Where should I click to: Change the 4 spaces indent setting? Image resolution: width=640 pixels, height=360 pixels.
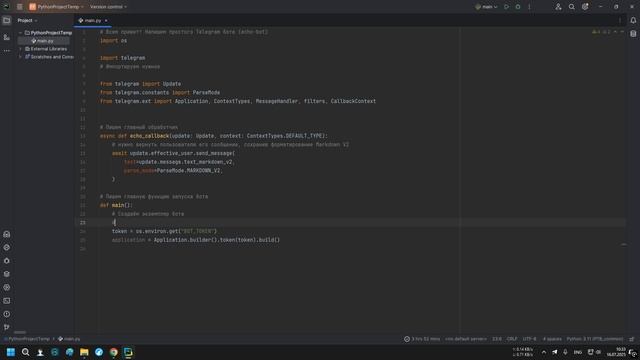tap(552, 339)
